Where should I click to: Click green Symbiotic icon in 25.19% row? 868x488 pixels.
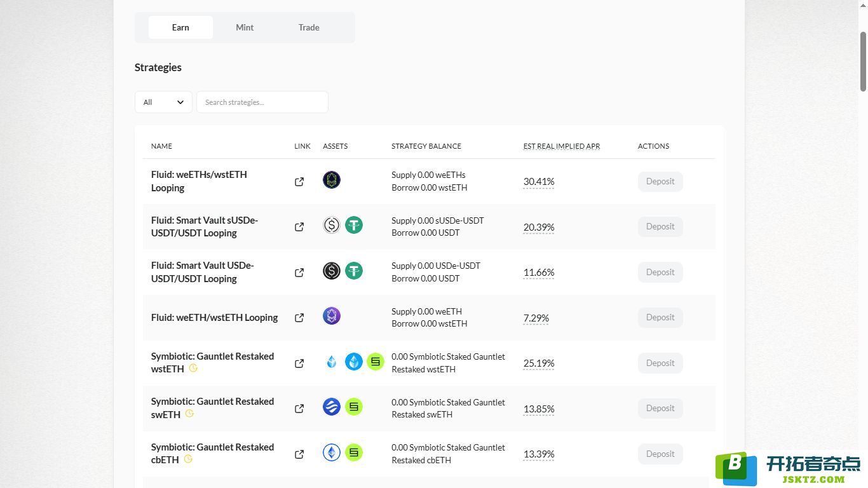coord(376,362)
